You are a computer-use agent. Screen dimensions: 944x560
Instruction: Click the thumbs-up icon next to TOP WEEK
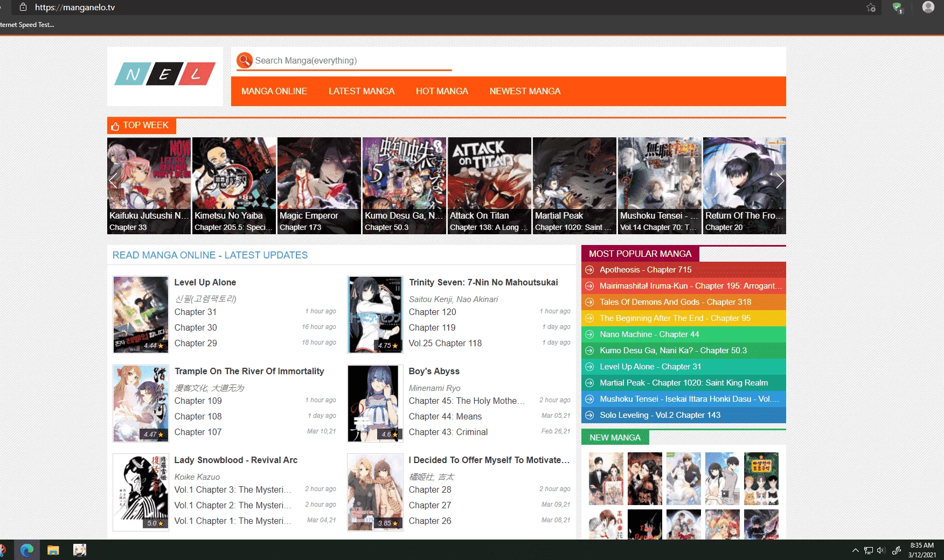pyautogui.click(x=115, y=126)
